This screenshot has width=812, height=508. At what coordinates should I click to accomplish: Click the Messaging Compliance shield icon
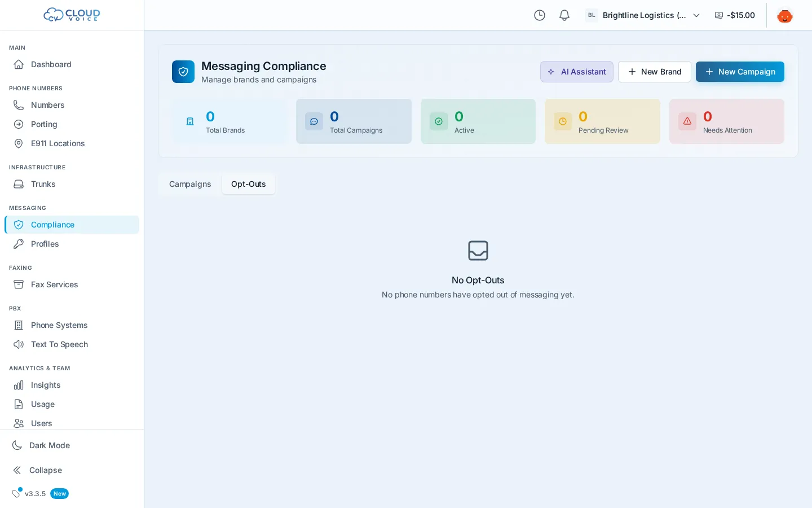pos(183,72)
